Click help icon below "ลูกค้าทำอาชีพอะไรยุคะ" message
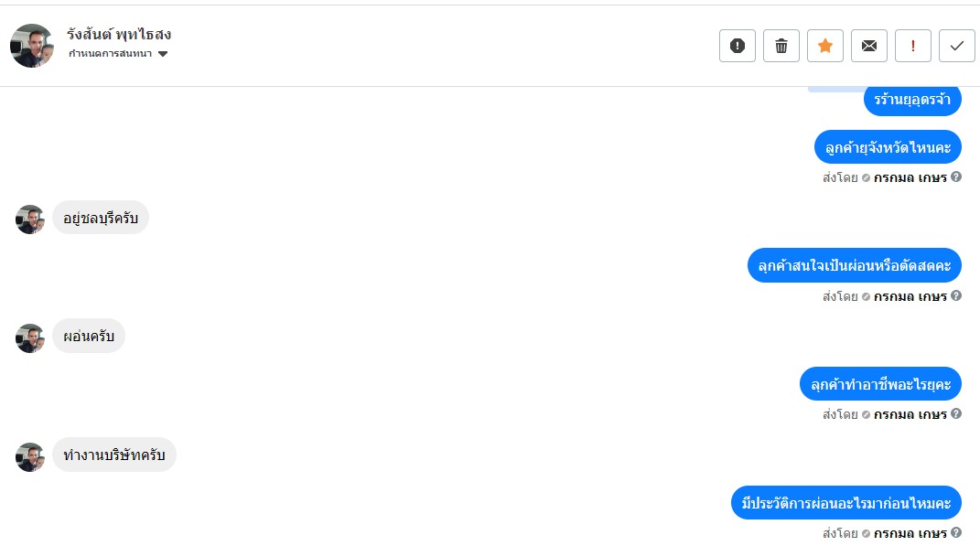Image resolution: width=980 pixels, height=546 pixels. 956,413
